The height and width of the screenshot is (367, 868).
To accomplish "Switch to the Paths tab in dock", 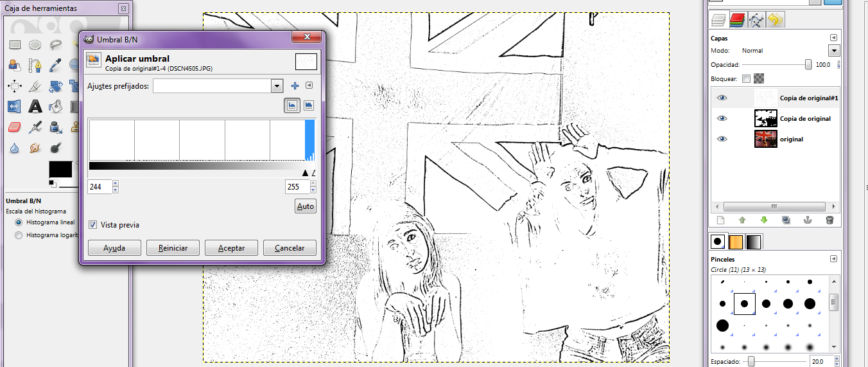I will [756, 20].
